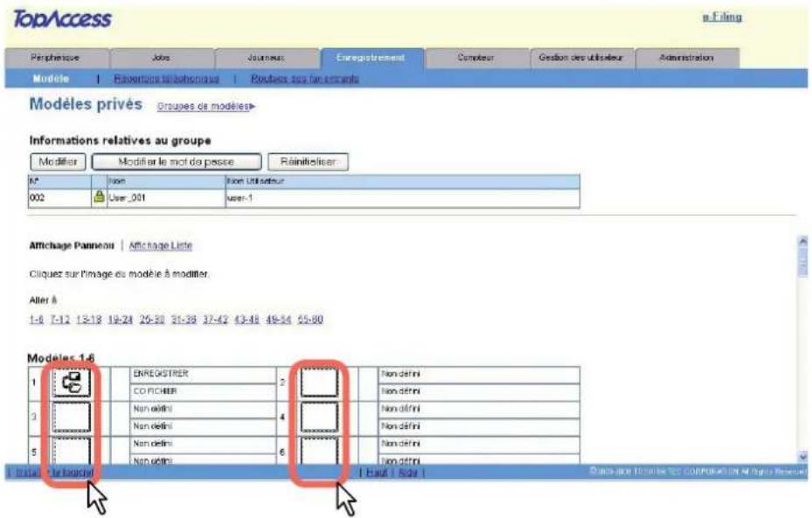Jump to templates 1-6
The width and height of the screenshot is (812, 518).
coord(36,320)
